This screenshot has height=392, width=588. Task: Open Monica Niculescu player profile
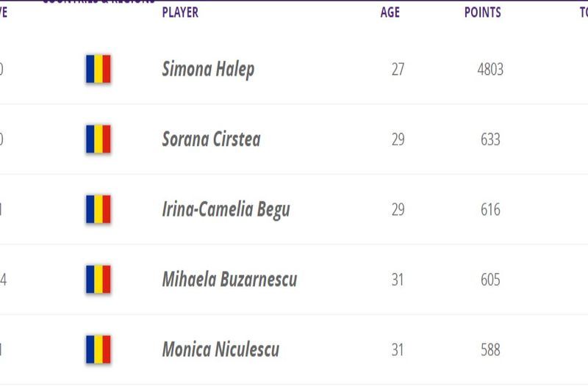coord(220,349)
